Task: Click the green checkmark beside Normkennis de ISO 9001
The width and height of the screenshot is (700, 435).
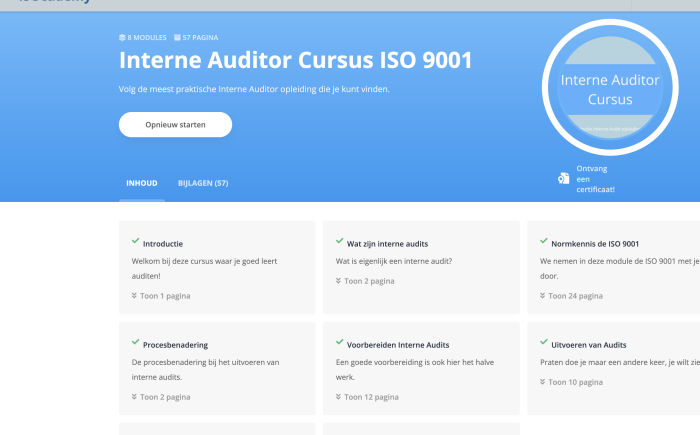Action: [x=544, y=241]
